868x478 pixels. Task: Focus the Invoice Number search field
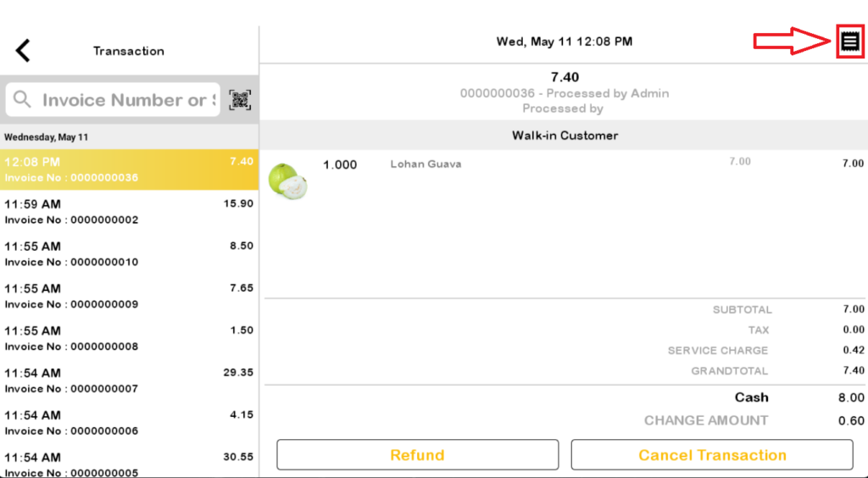click(x=113, y=100)
